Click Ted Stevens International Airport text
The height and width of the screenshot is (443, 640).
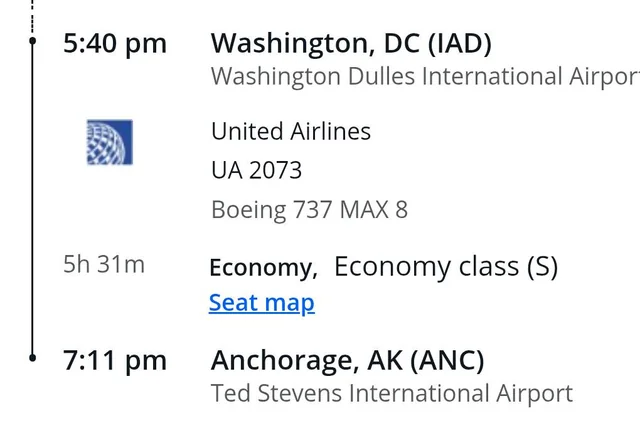pyautogui.click(x=392, y=393)
